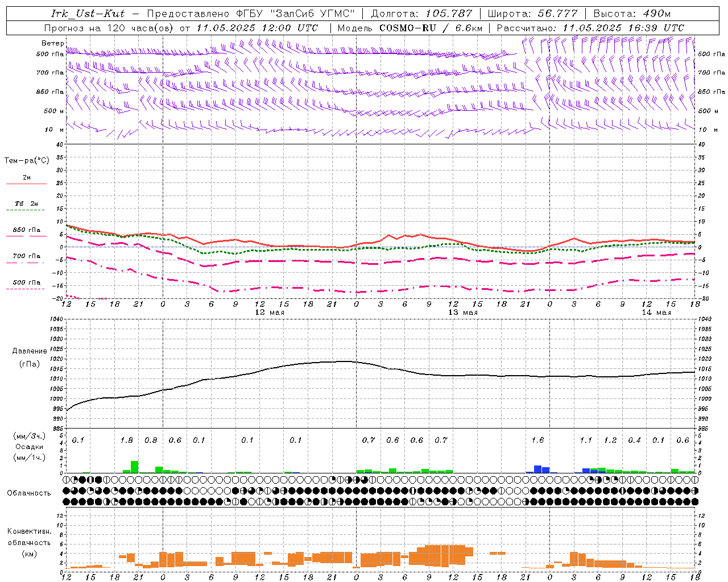
Task: Select the "Давление" pressure label
Action: [30, 351]
